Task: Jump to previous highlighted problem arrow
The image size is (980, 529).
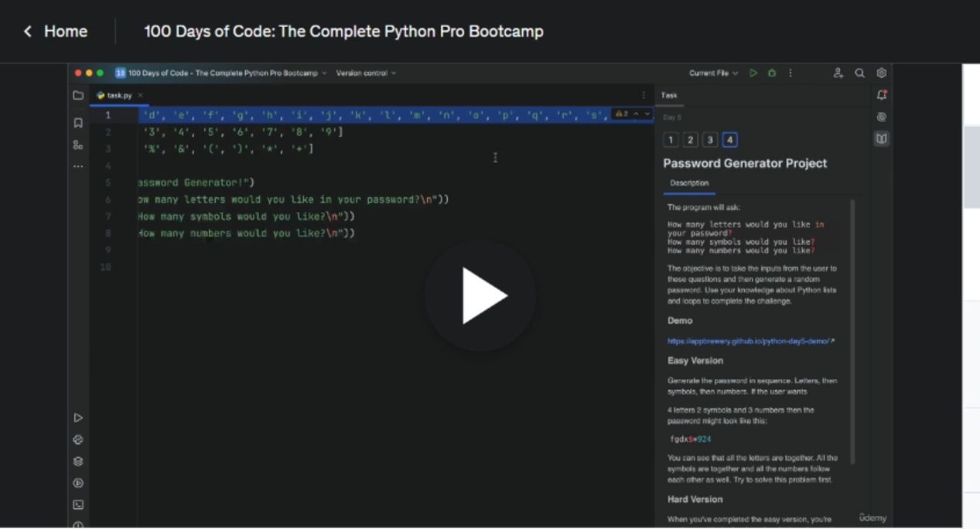Action: 636,114
